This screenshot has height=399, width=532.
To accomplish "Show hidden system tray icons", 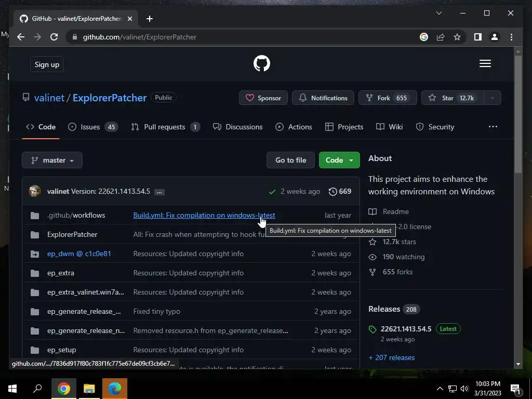I will click(x=440, y=389).
